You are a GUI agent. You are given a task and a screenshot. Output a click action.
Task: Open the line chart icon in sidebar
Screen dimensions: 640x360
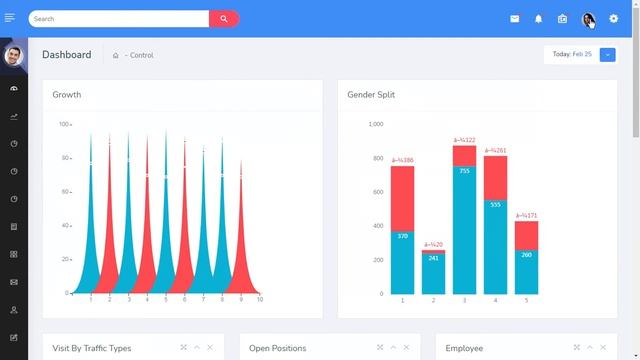pyautogui.click(x=14, y=116)
